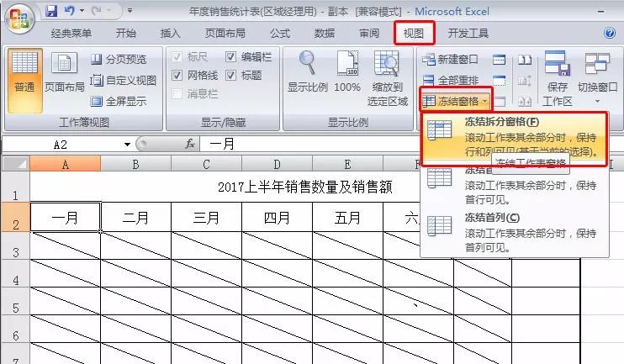
Task: Open the 数据 tab
Action: click(325, 34)
